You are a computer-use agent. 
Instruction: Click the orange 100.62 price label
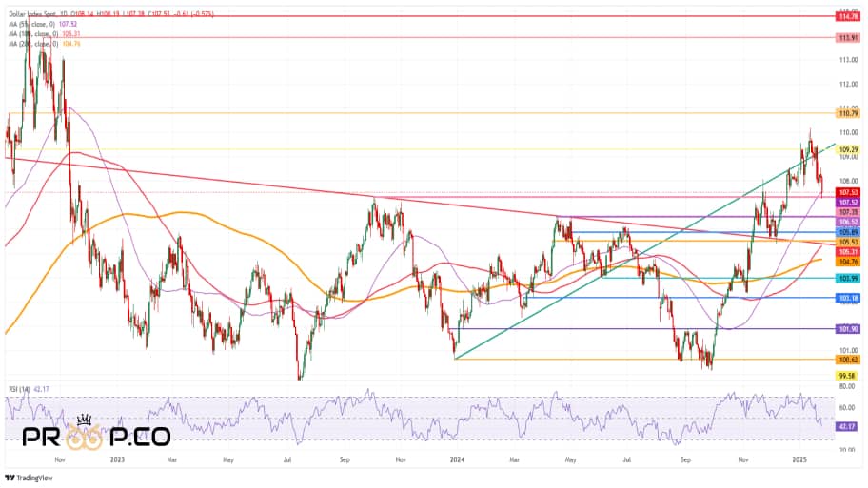[x=848, y=360]
